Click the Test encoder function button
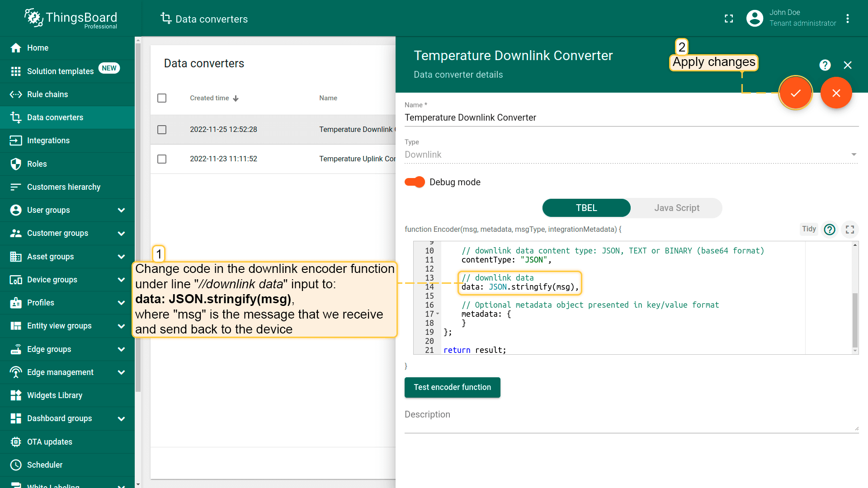Image resolution: width=868 pixels, height=488 pixels. (452, 387)
